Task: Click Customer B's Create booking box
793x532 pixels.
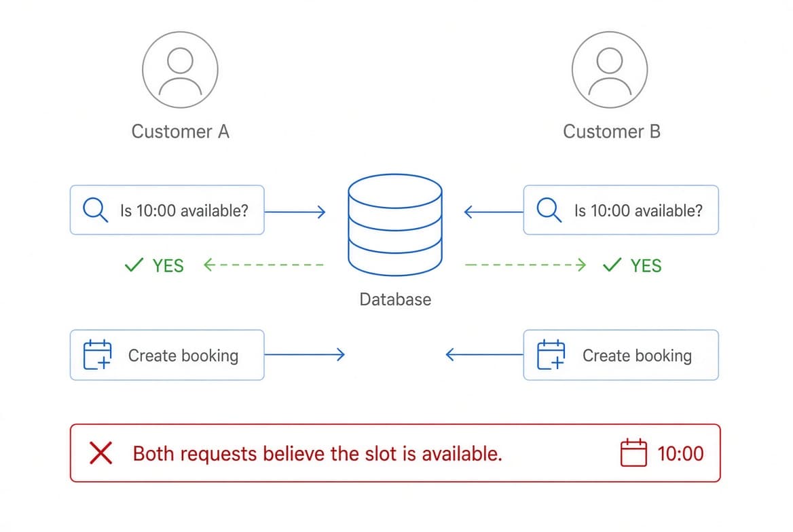Action: 621,355
